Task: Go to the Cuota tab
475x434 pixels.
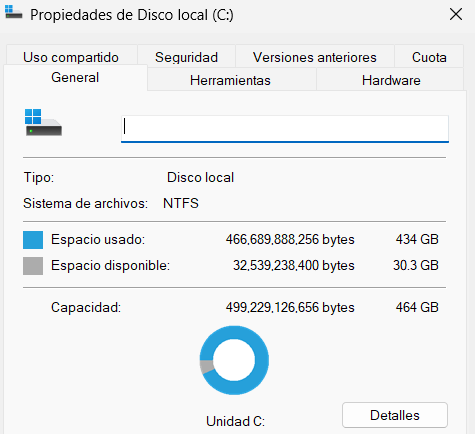Action: point(429,57)
